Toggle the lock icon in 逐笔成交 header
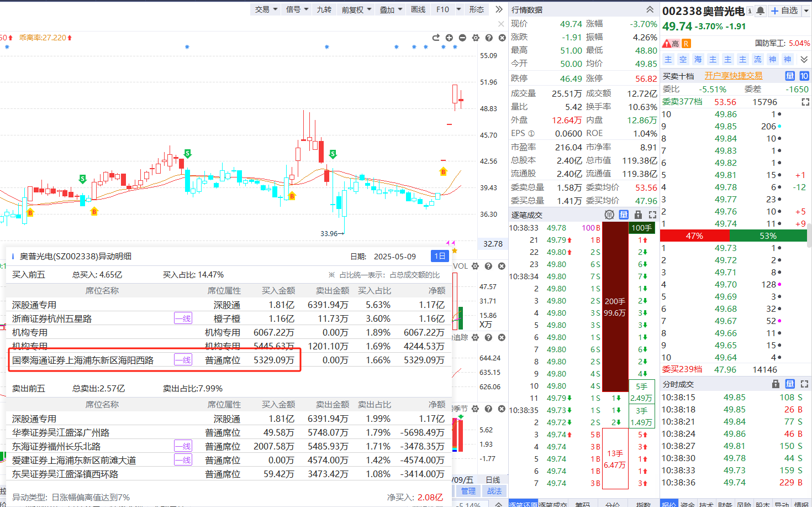The image size is (812, 507). 638,215
